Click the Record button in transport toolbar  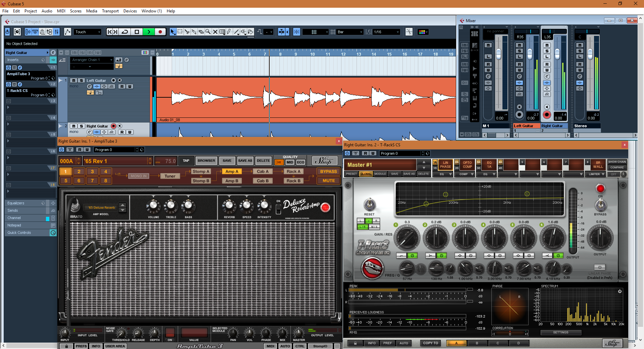[x=160, y=32]
